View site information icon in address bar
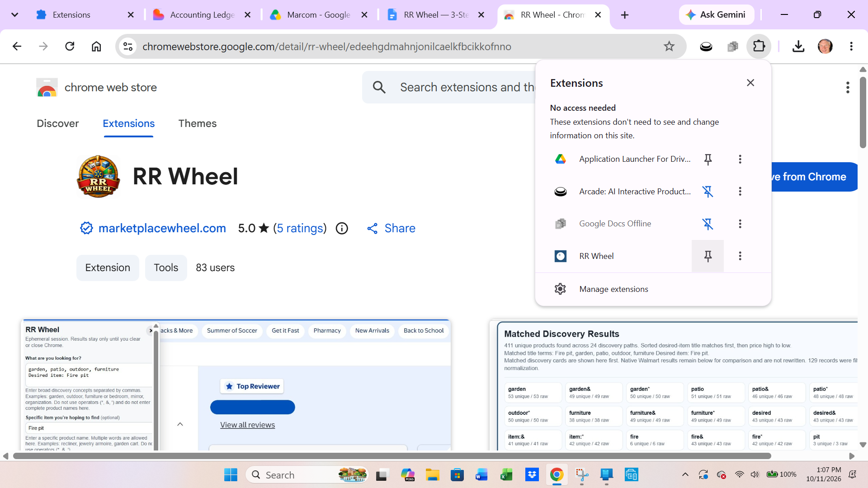Viewport: 868px width, 488px height. tap(128, 47)
